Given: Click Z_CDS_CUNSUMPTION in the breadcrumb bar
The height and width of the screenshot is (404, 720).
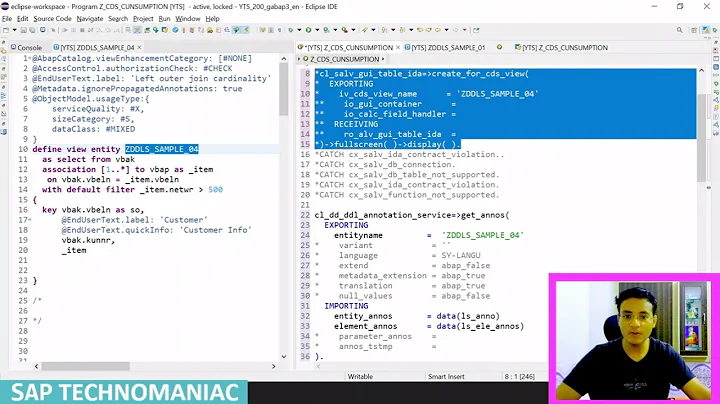Looking at the screenshot, I should tap(344, 59).
